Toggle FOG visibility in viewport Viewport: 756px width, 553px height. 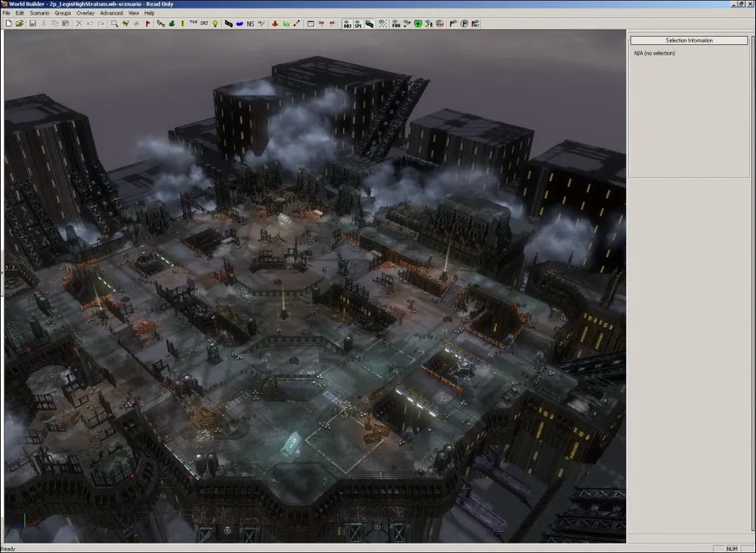[396, 23]
